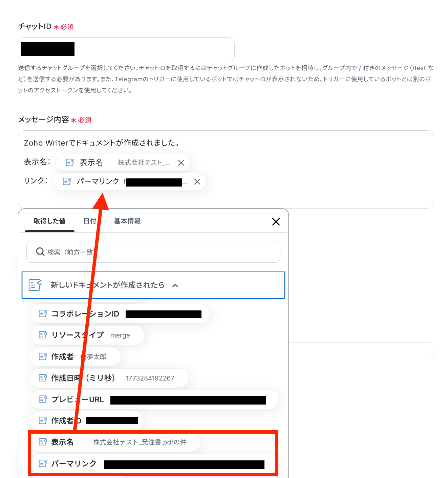Focus the 検索（前方一致） search field
The image size is (448, 478).
(x=153, y=252)
